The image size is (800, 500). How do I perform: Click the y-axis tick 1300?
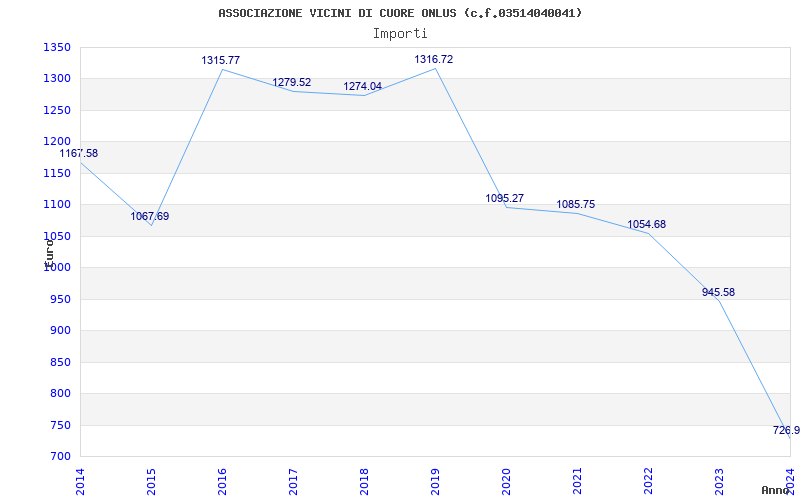click(x=57, y=79)
